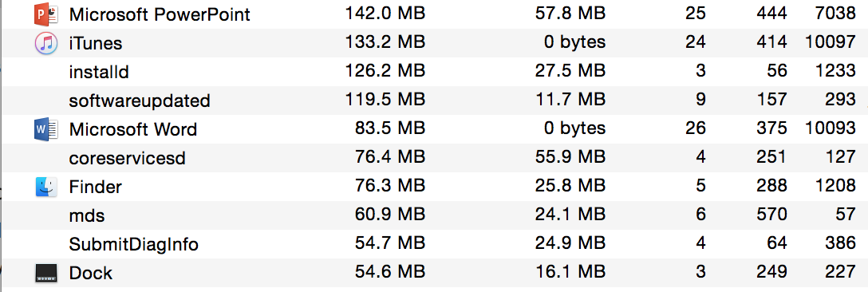Select the Dock process name
The image size is (868, 292).
(x=91, y=273)
